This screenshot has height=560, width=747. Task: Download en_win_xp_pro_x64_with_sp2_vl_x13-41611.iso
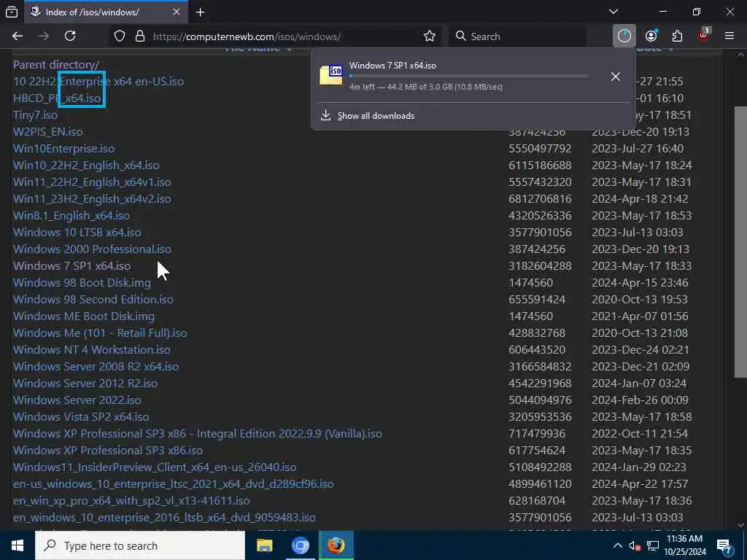point(131,500)
